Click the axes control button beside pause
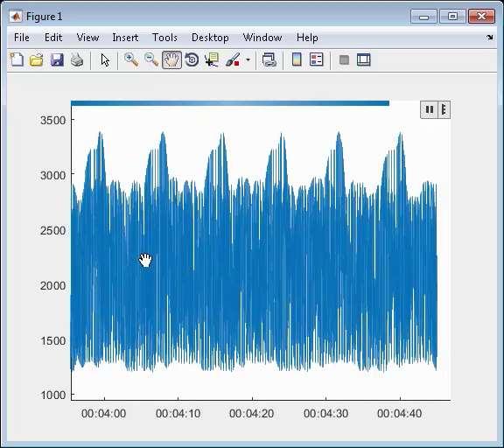 (444, 109)
